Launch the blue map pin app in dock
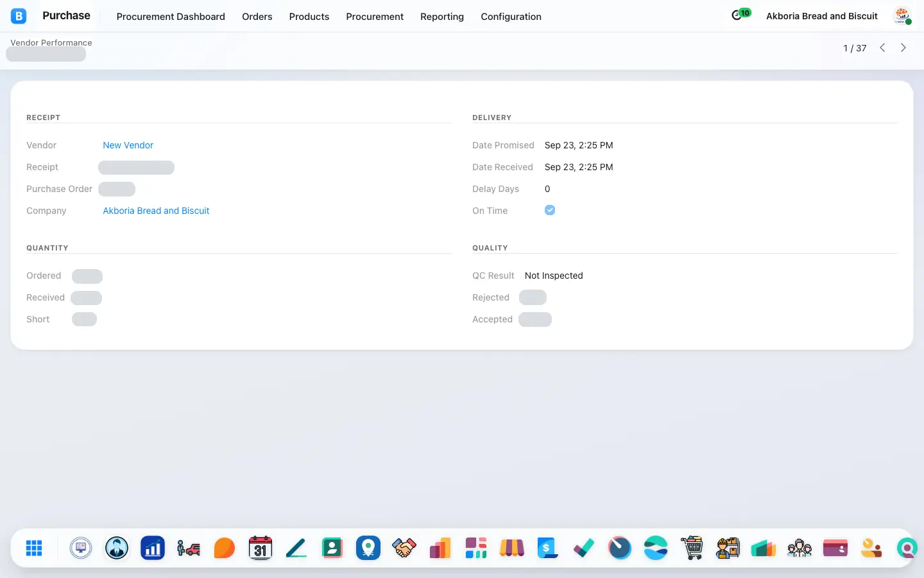The image size is (924, 578). 368,548
